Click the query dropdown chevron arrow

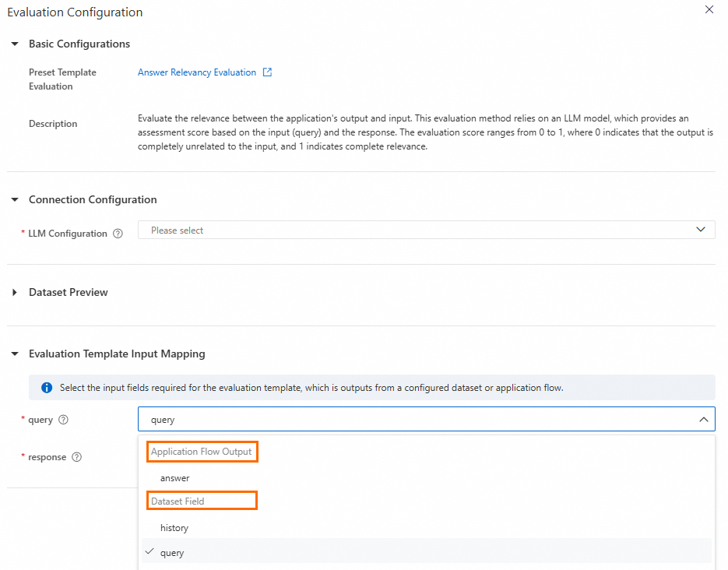[x=702, y=420]
